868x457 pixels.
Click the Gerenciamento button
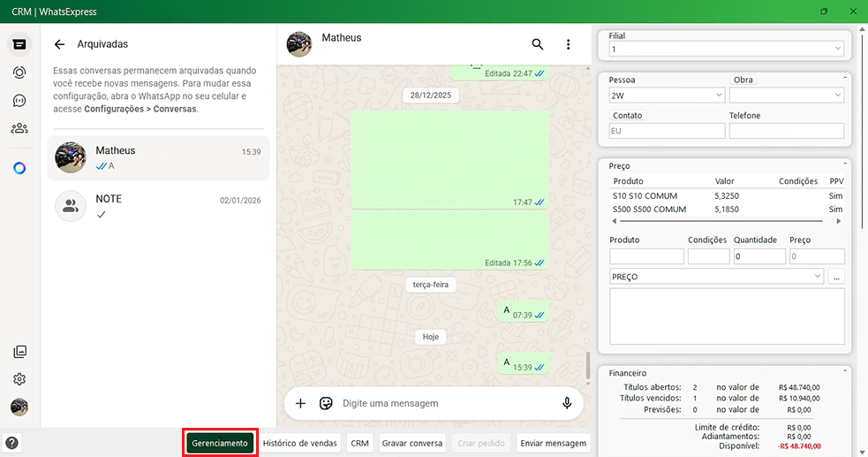pos(220,443)
